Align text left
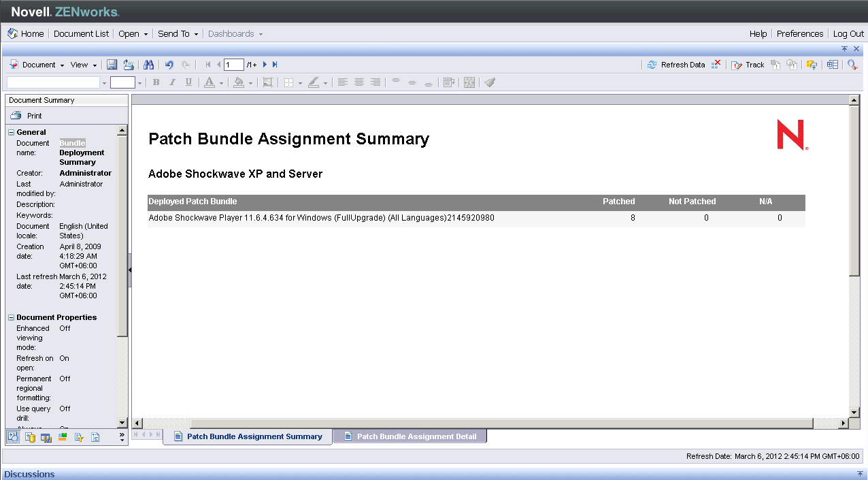868x480 pixels. pyautogui.click(x=343, y=82)
